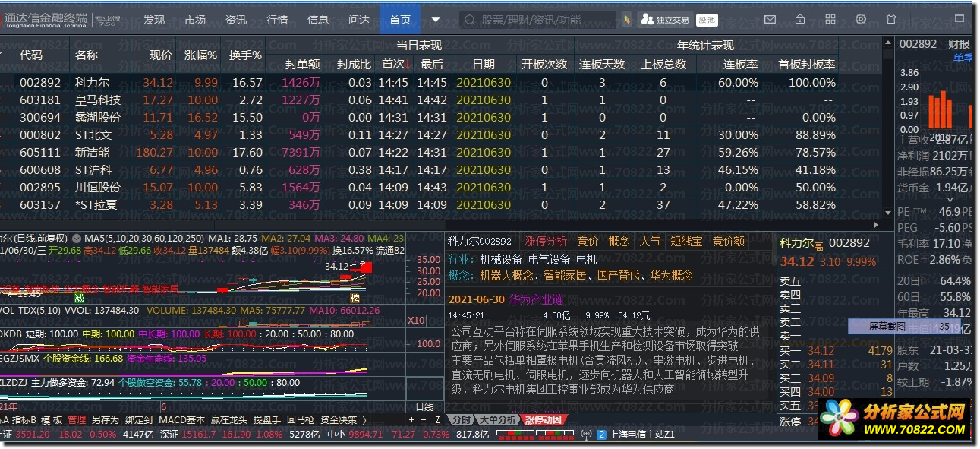
Task: Select the 资金决策 template
Action: (339, 419)
